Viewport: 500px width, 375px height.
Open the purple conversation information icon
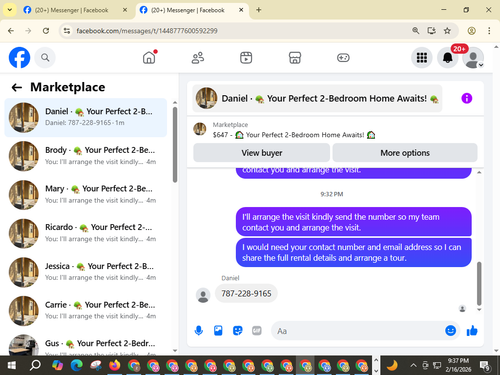click(467, 98)
